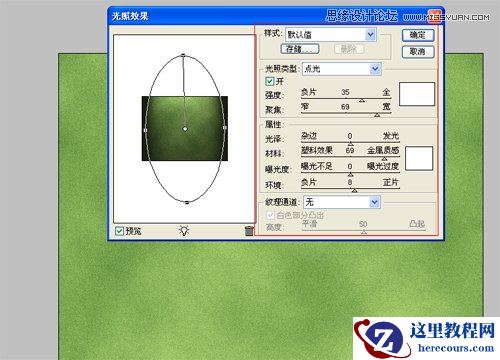The height and width of the screenshot is (360, 500).
Task: Click the trash can delete-light icon
Action: [x=249, y=231]
